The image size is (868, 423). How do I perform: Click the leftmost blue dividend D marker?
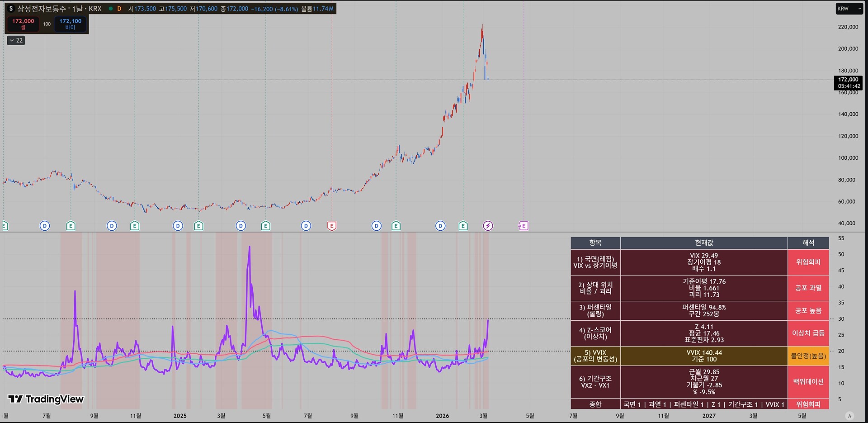pyautogui.click(x=45, y=226)
